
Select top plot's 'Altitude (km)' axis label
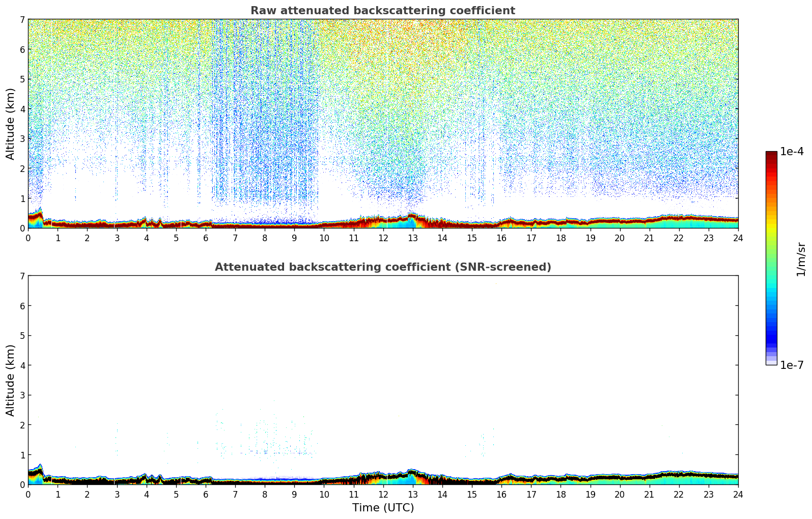pyautogui.click(x=11, y=124)
